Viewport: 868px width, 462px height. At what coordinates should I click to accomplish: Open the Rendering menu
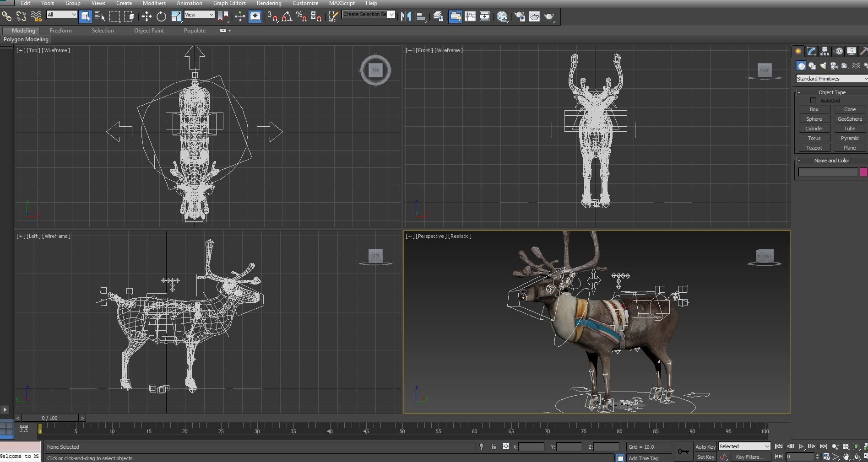(x=269, y=3)
